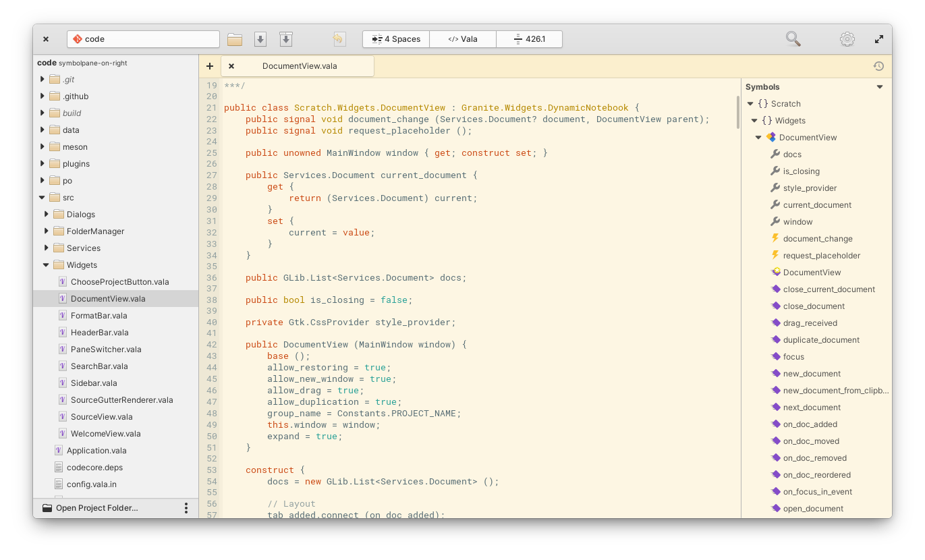Screen dimensions: 925x560
Task: Click the Vala language selector button
Action: [462, 38]
